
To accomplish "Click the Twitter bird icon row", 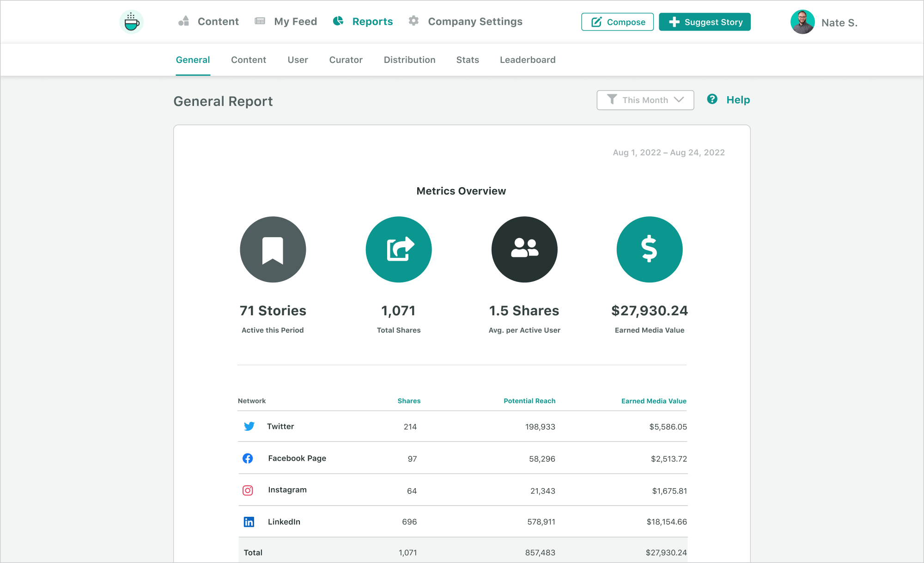I will click(x=249, y=426).
